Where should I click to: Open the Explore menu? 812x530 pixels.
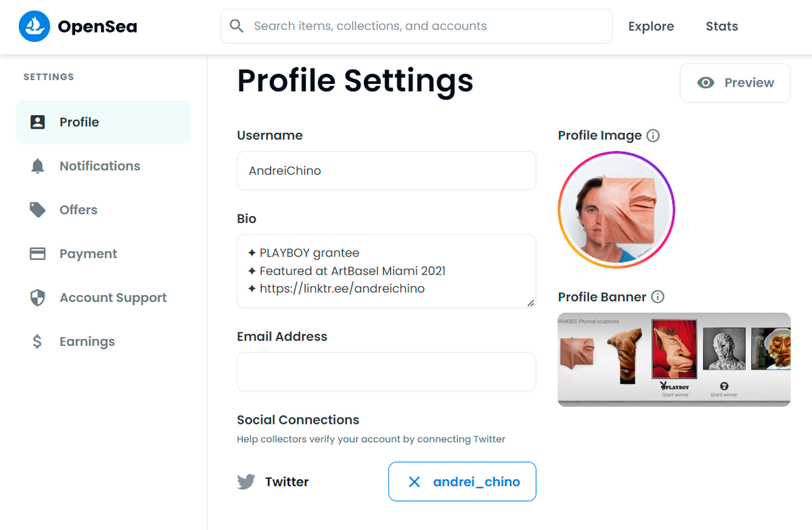[651, 26]
